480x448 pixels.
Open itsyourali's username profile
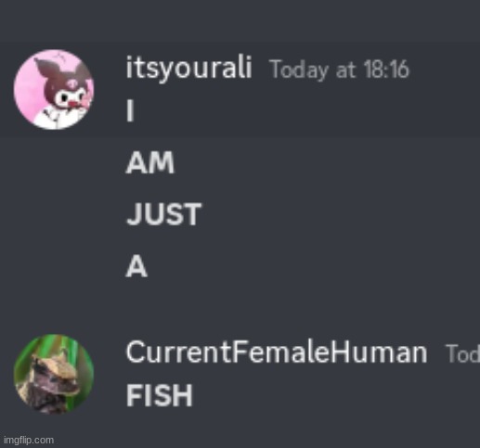188,69
